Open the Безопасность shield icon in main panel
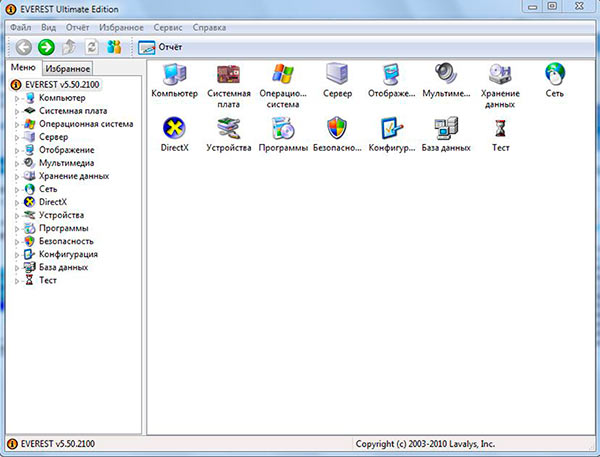 pos(337,128)
